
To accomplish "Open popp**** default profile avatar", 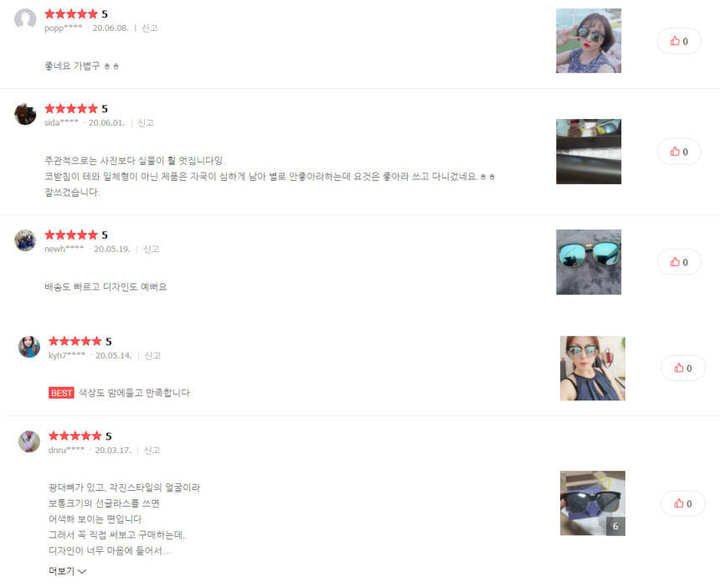I will point(25,19).
